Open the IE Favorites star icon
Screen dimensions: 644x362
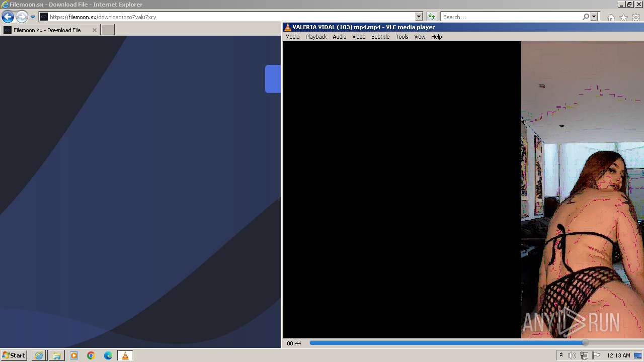tap(623, 18)
